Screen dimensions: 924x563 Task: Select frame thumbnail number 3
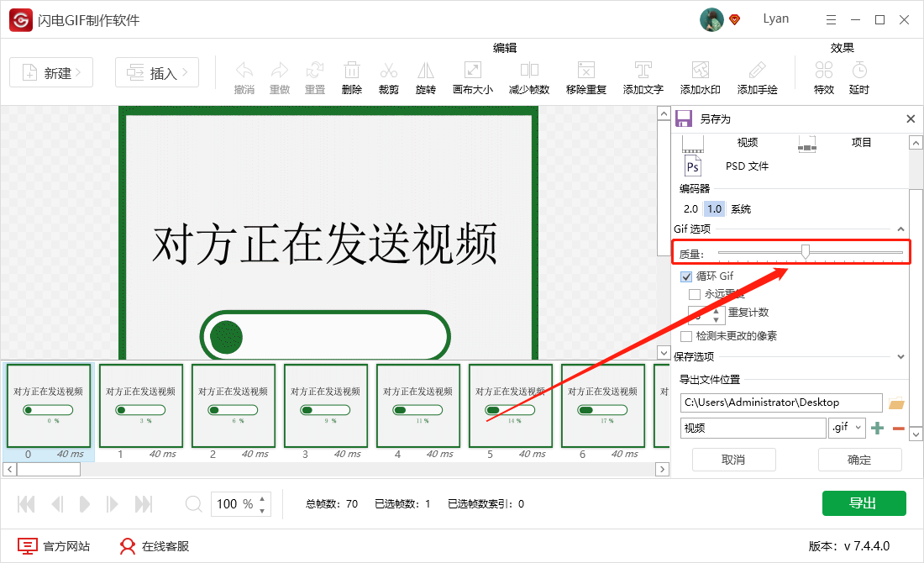click(325, 406)
